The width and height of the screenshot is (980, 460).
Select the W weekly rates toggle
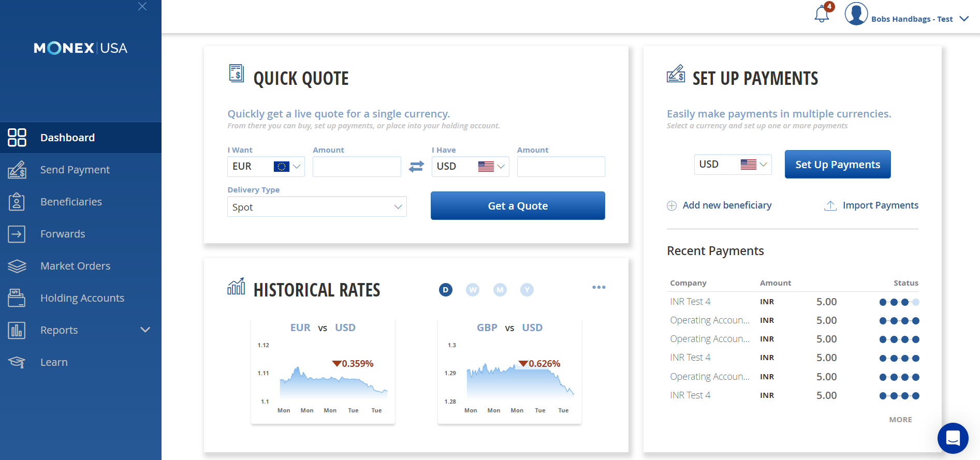coord(473,290)
